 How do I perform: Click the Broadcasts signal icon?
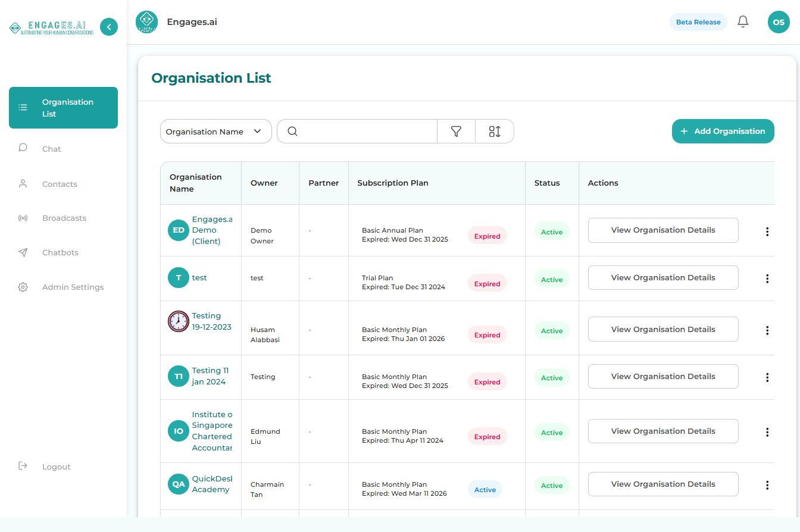pyautogui.click(x=23, y=218)
